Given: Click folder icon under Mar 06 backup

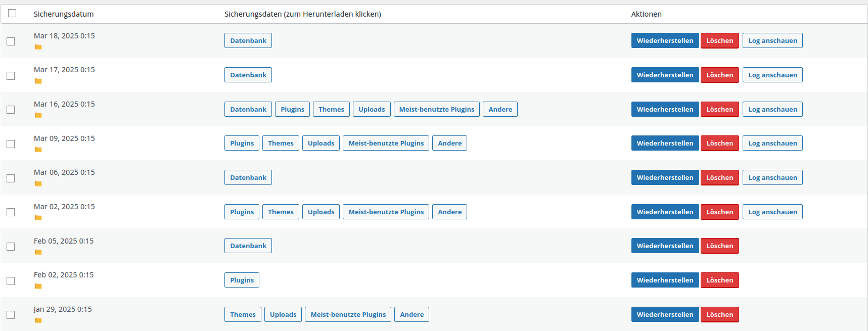Looking at the screenshot, I should point(38,183).
